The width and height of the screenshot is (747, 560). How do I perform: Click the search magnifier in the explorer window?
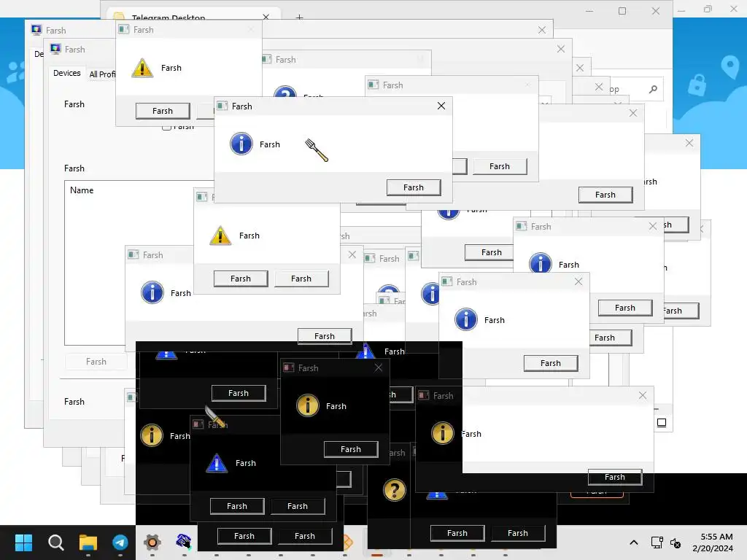653,89
